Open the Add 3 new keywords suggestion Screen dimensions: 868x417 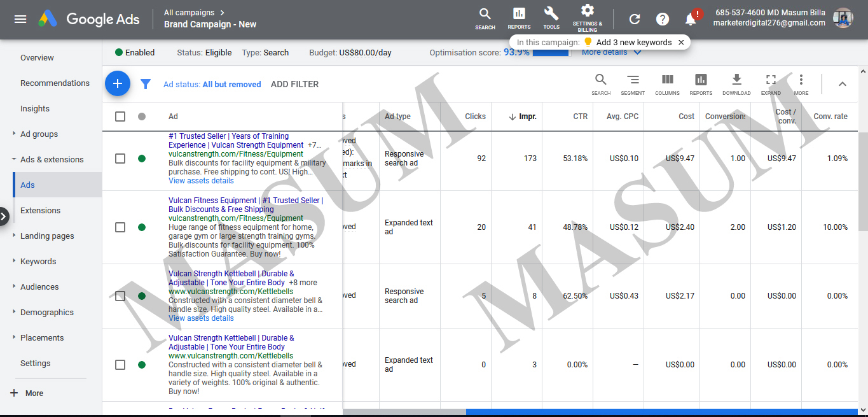pos(633,42)
